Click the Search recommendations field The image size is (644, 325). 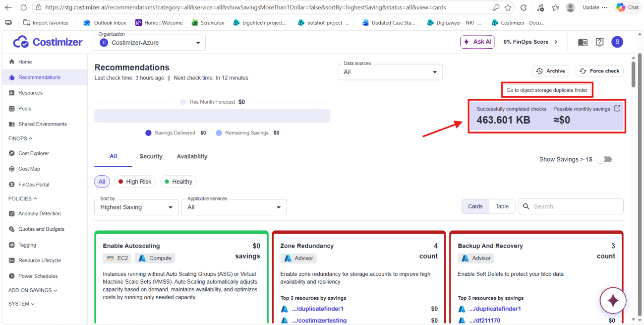(x=571, y=206)
